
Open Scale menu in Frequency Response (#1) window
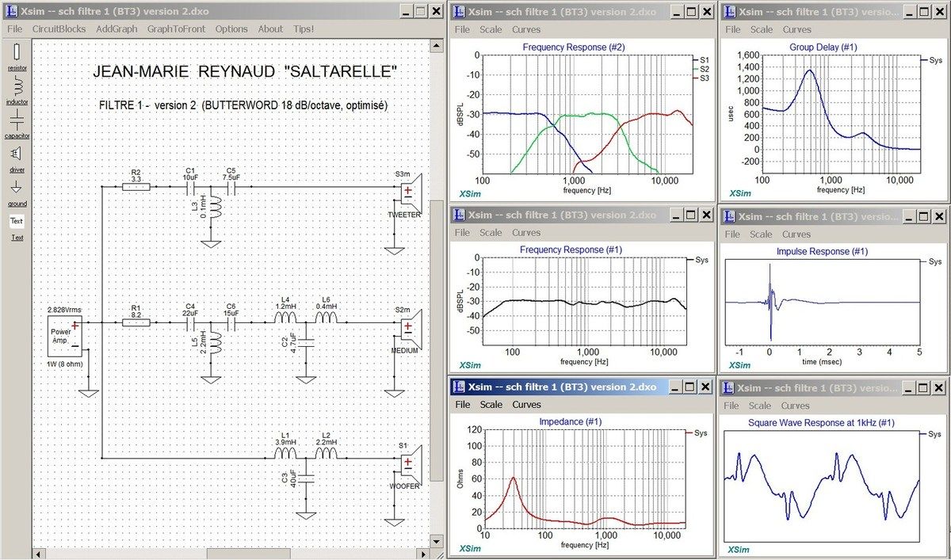point(491,233)
